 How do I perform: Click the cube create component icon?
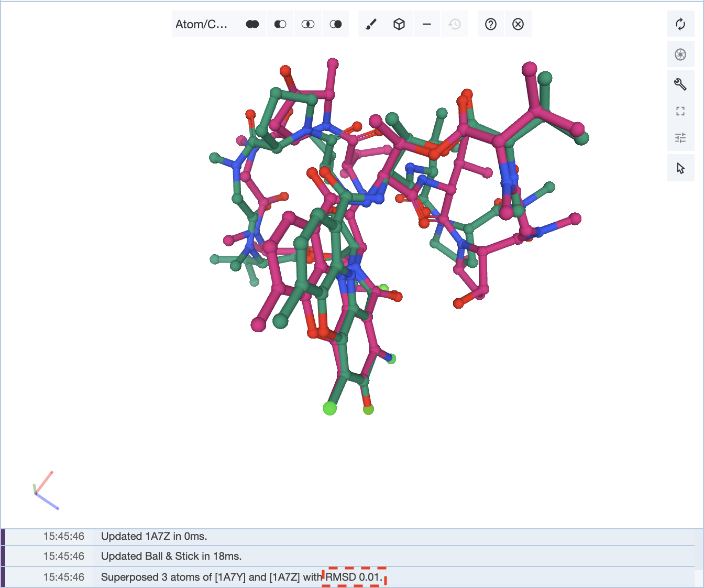399,24
